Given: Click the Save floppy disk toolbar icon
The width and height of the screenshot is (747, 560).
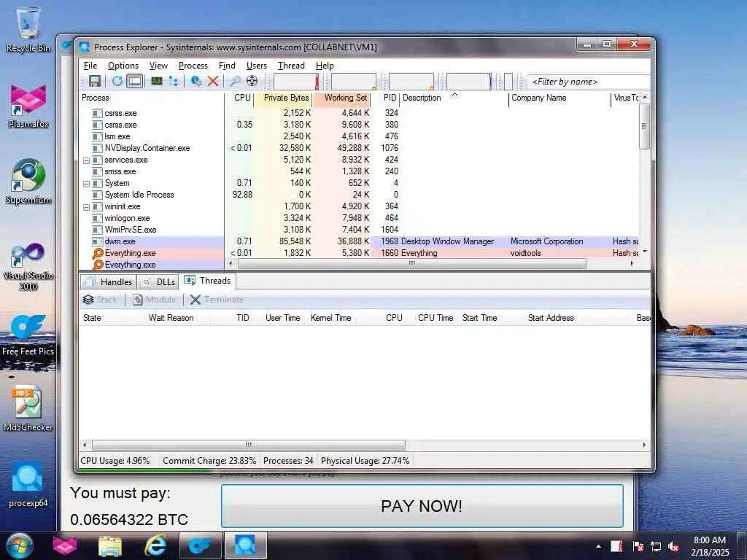Looking at the screenshot, I should tap(94, 82).
